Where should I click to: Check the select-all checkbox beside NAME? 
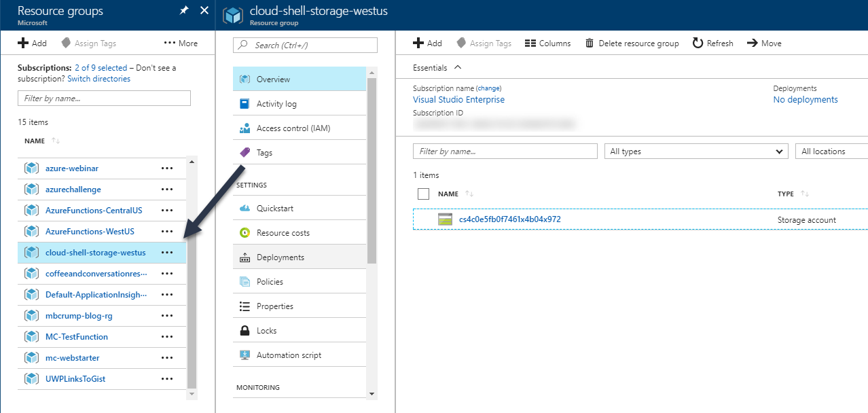point(423,194)
